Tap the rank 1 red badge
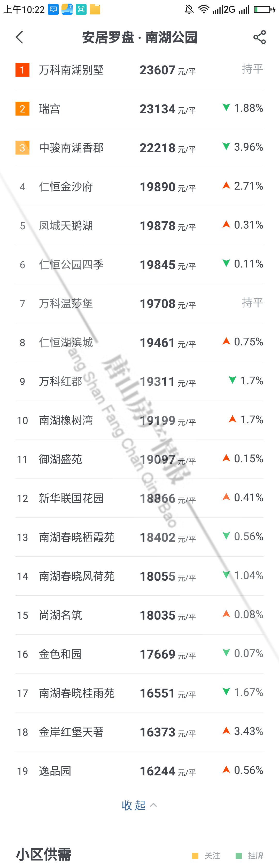 [22, 70]
